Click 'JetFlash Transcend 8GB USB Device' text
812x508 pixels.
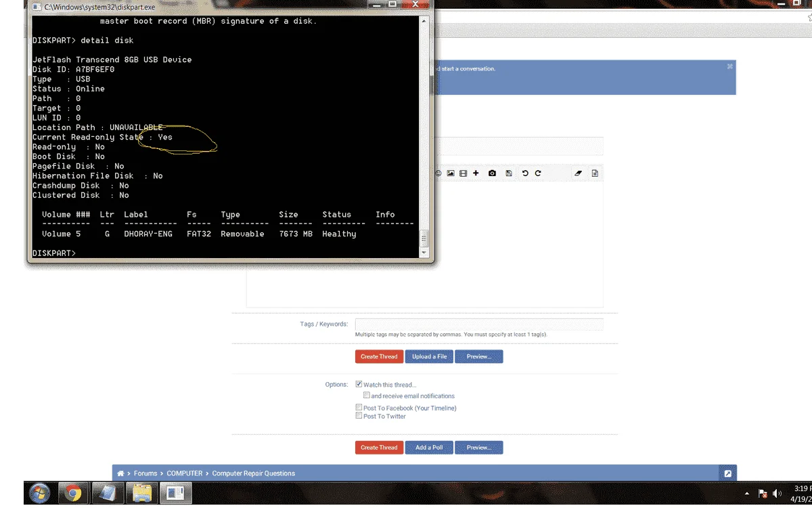[x=112, y=60]
